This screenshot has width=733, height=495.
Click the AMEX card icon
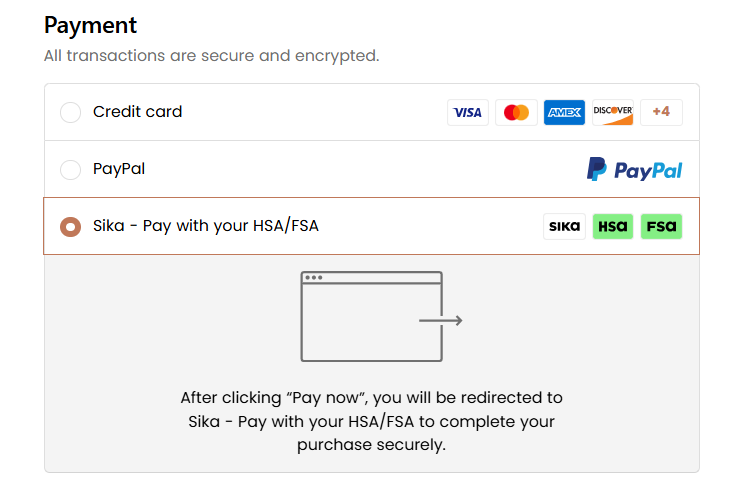pyautogui.click(x=564, y=112)
